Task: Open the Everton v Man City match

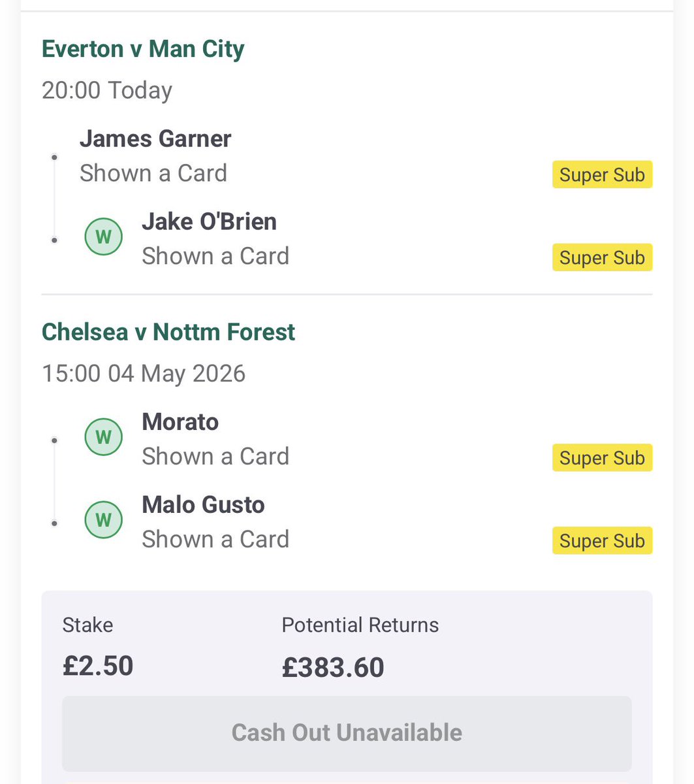Action: pos(143,49)
